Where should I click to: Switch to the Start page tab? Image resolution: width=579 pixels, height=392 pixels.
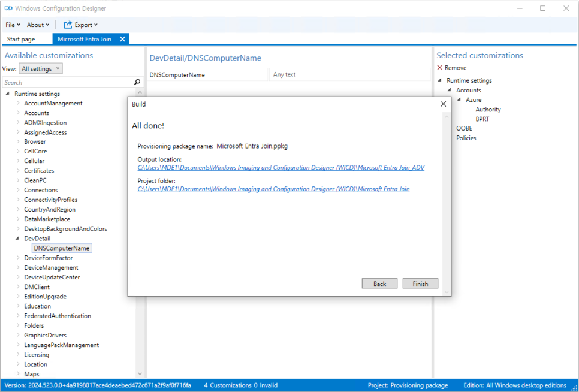[21, 39]
